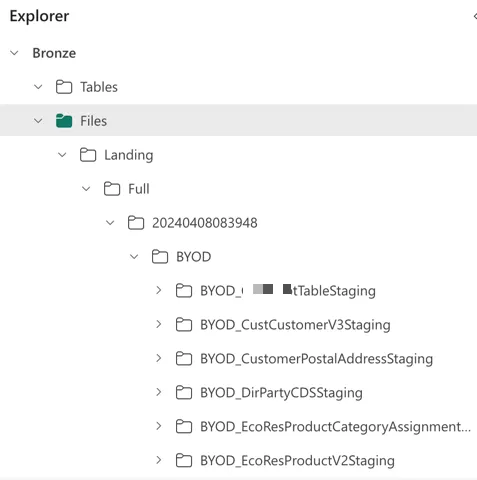477x480 pixels.
Task: Click the Tables folder icon
Action: pyautogui.click(x=64, y=87)
